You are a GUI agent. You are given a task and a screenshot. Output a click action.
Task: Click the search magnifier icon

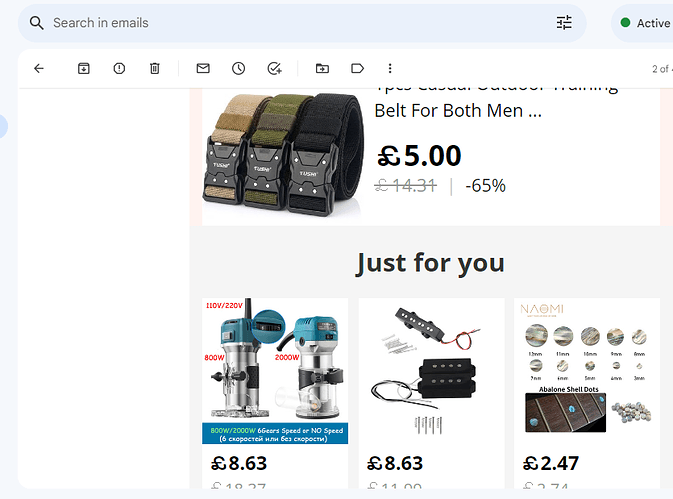[37, 23]
